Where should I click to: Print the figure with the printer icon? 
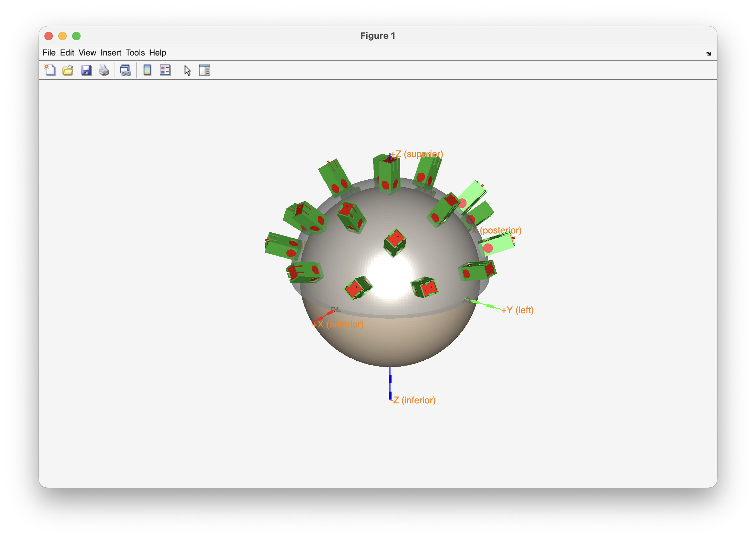[104, 70]
